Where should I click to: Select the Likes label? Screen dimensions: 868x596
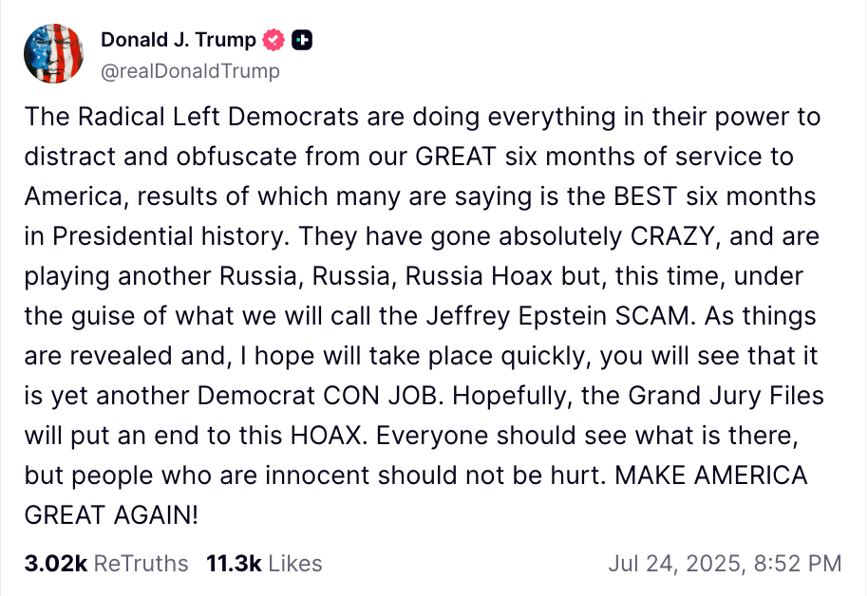(296, 564)
